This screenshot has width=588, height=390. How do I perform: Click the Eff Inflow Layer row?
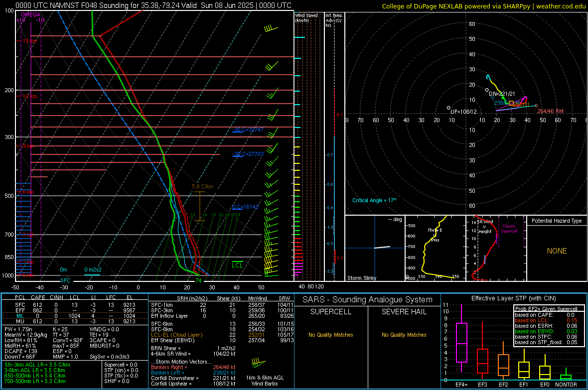coord(221,316)
